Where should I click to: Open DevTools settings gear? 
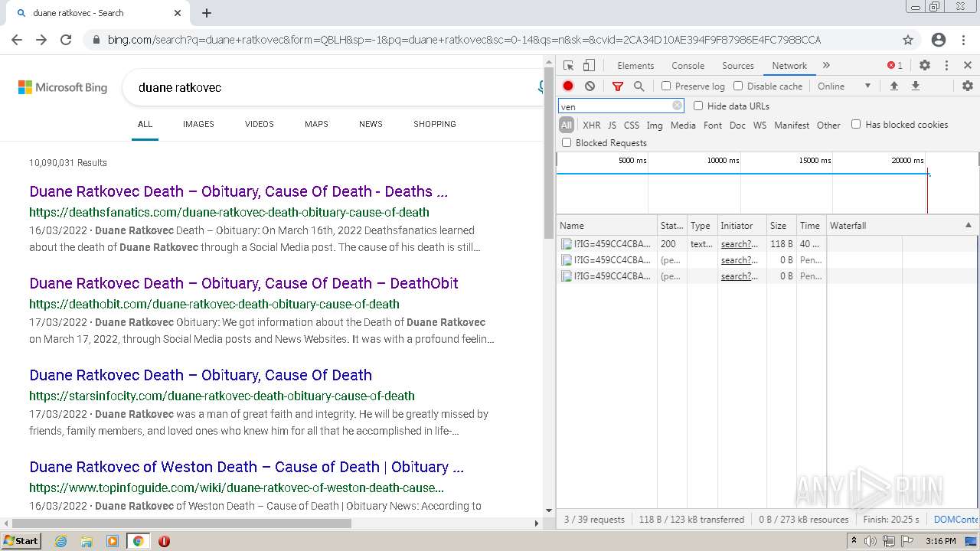[925, 66]
